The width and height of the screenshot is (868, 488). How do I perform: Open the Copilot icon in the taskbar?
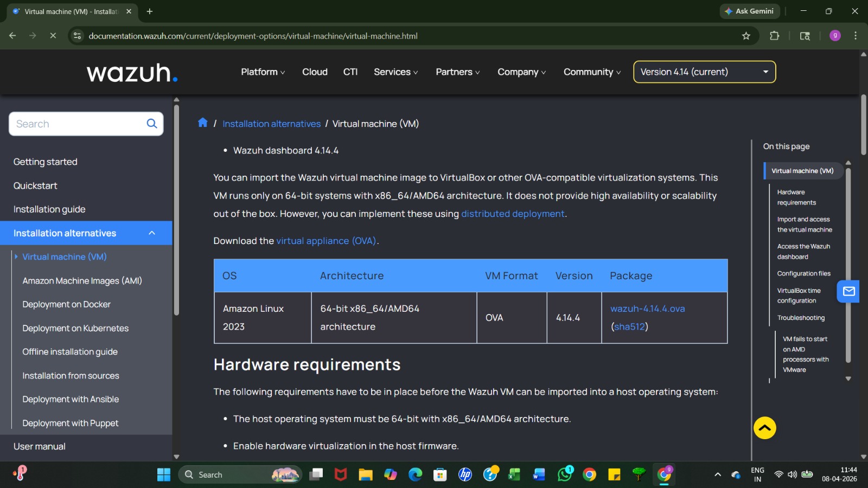(391, 475)
